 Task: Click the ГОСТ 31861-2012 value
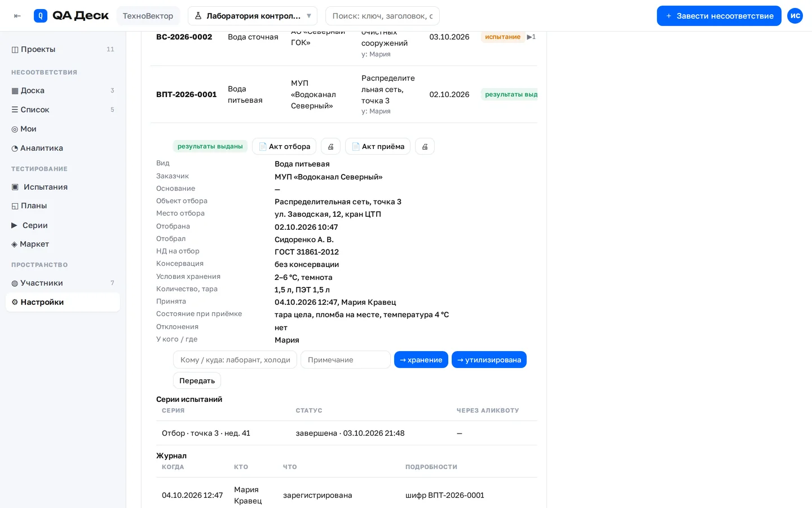[307, 252]
